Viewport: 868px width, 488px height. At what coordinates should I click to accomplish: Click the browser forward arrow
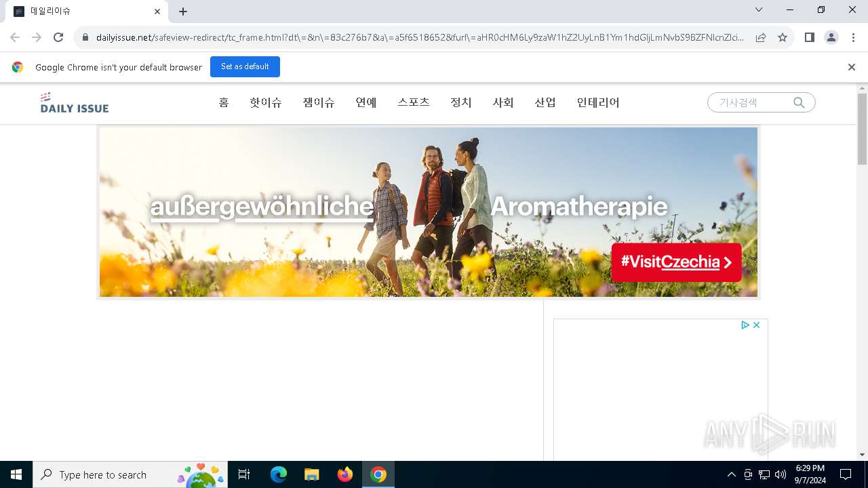(x=37, y=37)
